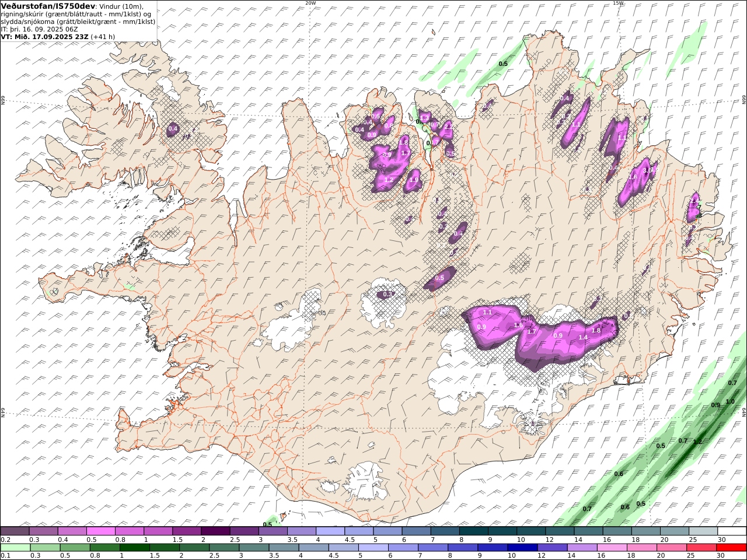Select the snow swatch above 1.5
Viewport: 747px width, 560px height.
pyautogui.click(x=187, y=531)
